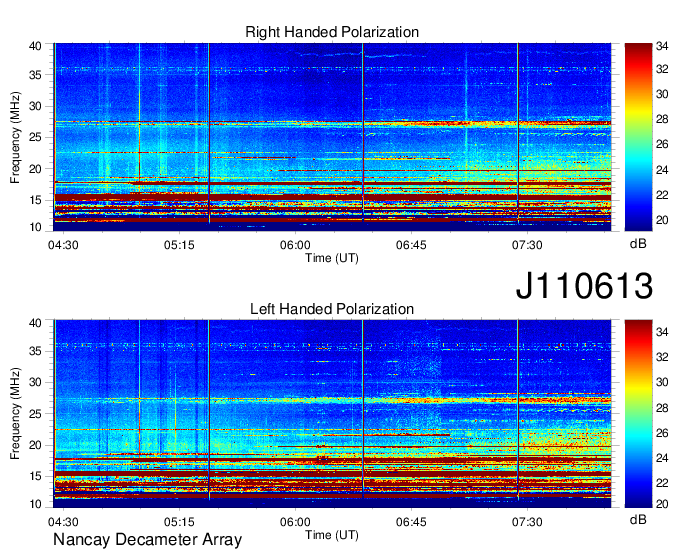Click the 20 dB value on Right Handed colorbar
Viewport: 680px width, 552px height.
click(662, 220)
